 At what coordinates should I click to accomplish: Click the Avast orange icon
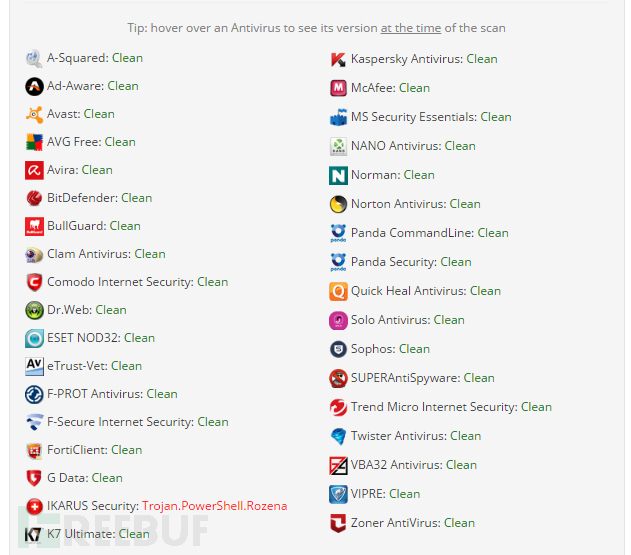tap(34, 114)
